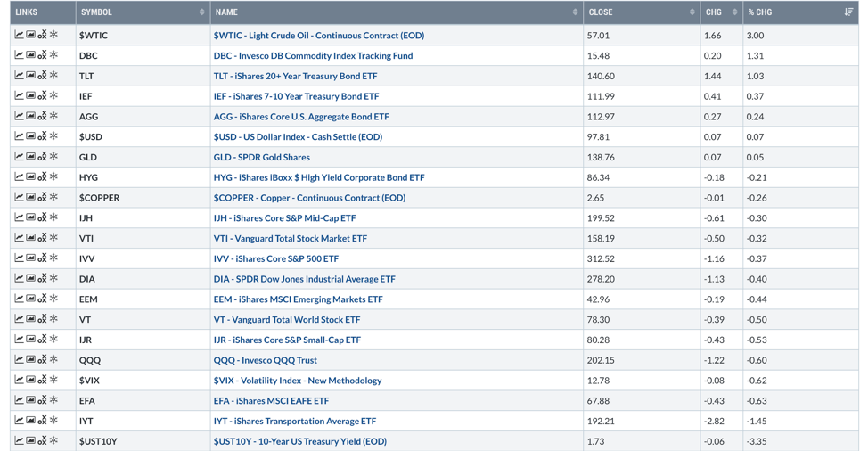868x451 pixels.
Task: Open the $USD - US Dollar Index link
Action: 298,137
